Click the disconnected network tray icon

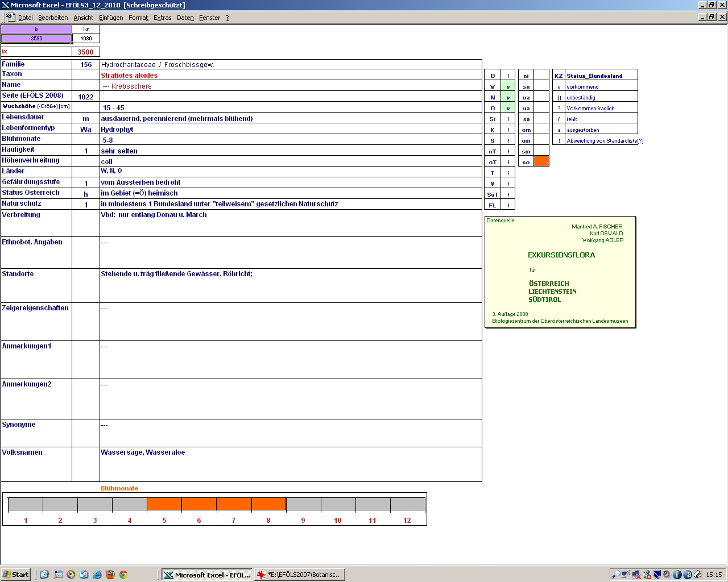(x=636, y=575)
